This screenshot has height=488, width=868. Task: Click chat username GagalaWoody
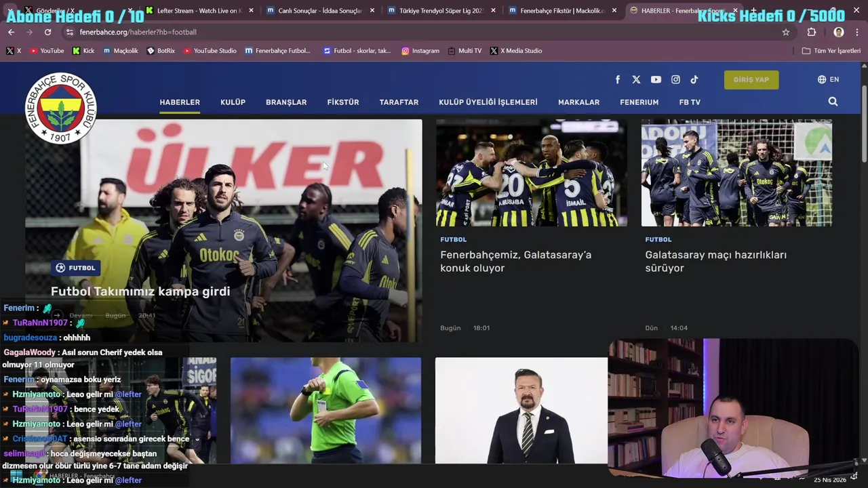click(30, 352)
